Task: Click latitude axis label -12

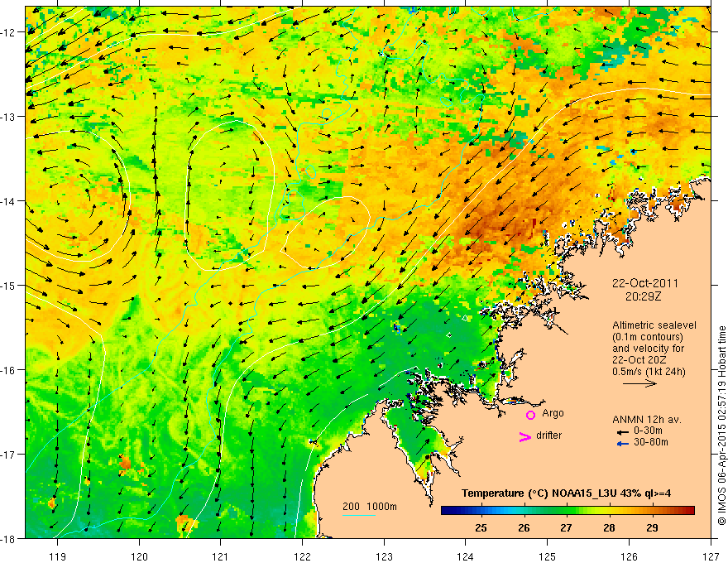Action: click(9, 32)
